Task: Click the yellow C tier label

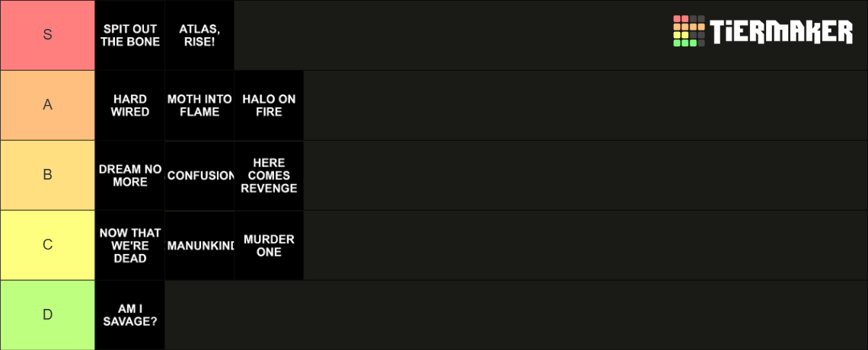Action: pos(48,246)
